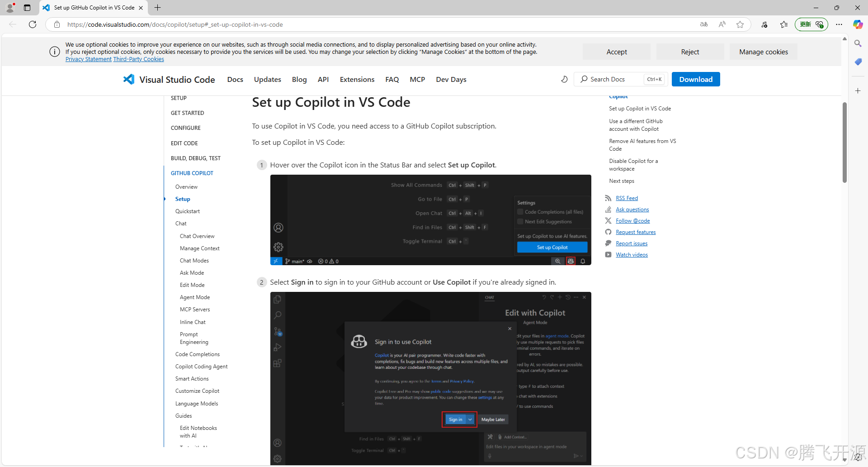Screen dimensions: 868x467
Task: Accept optional cookies
Action: coord(617,52)
